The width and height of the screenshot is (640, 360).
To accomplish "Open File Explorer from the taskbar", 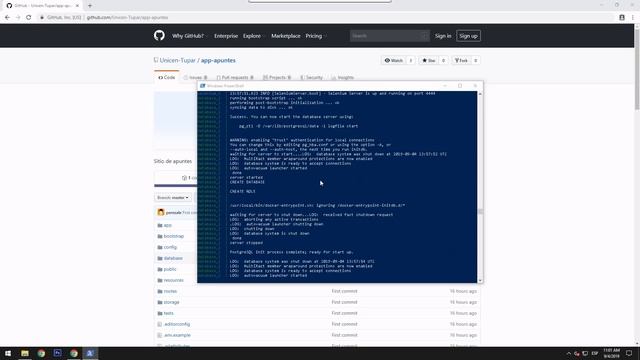I will 25,353.
